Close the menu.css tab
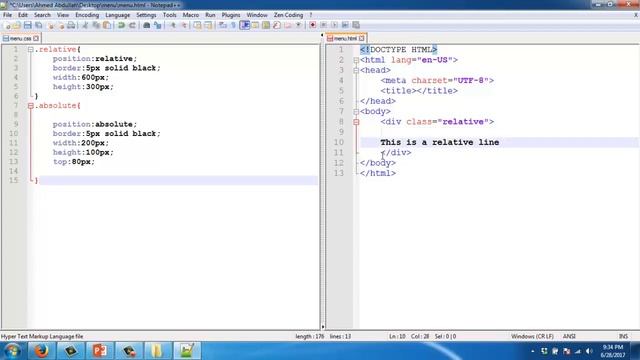The height and width of the screenshot is (360, 640). click(x=36, y=38)
